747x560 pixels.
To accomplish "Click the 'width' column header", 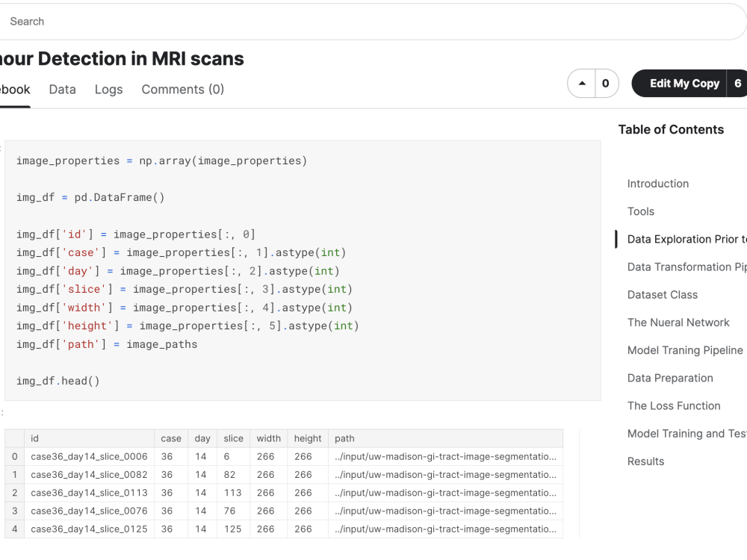I will tap(269, 438).
